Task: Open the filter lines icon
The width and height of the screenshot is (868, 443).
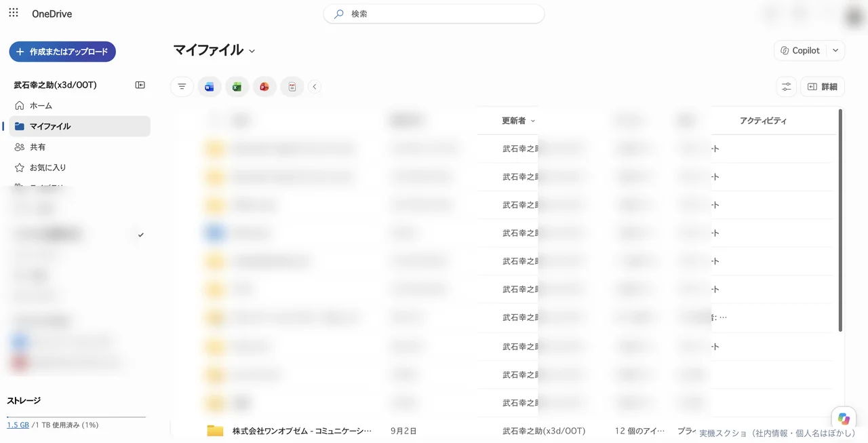Action: pos(182,87)
